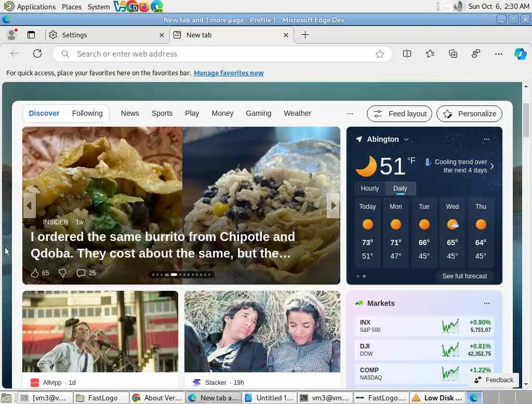
Task: Select the Mon forecast column
Action: coord(395,232)
